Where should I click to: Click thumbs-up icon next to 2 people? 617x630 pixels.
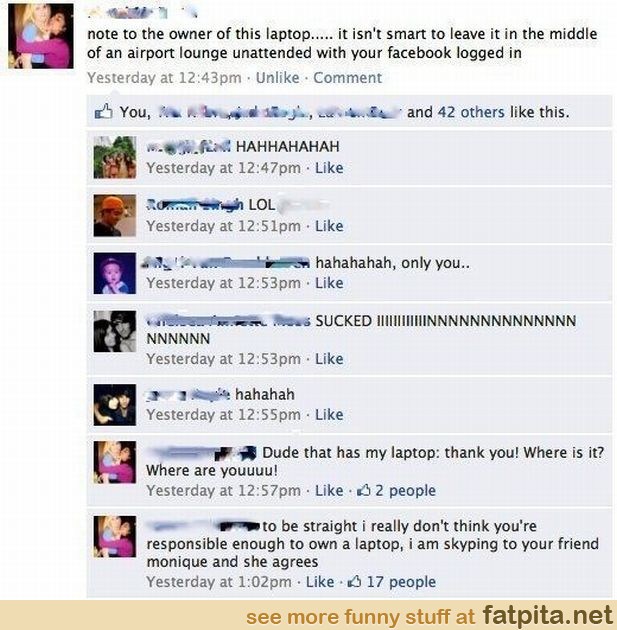pos(364,490)
